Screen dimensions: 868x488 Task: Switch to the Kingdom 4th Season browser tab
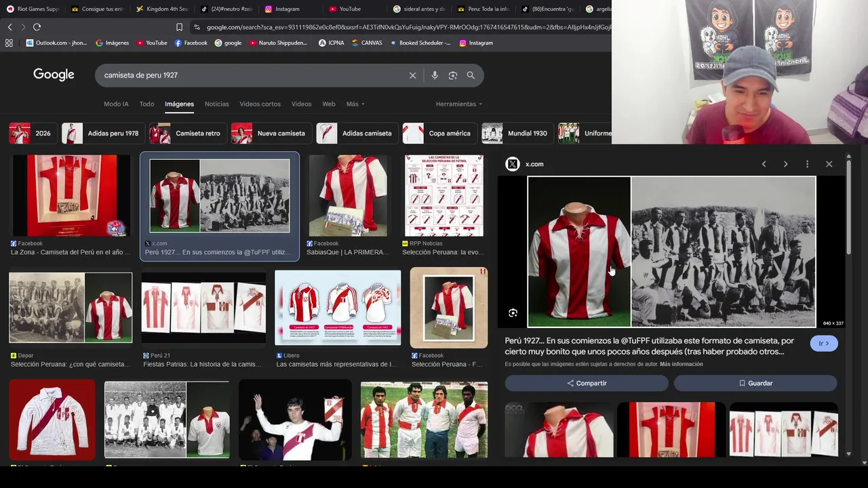[x=163, y=9]
